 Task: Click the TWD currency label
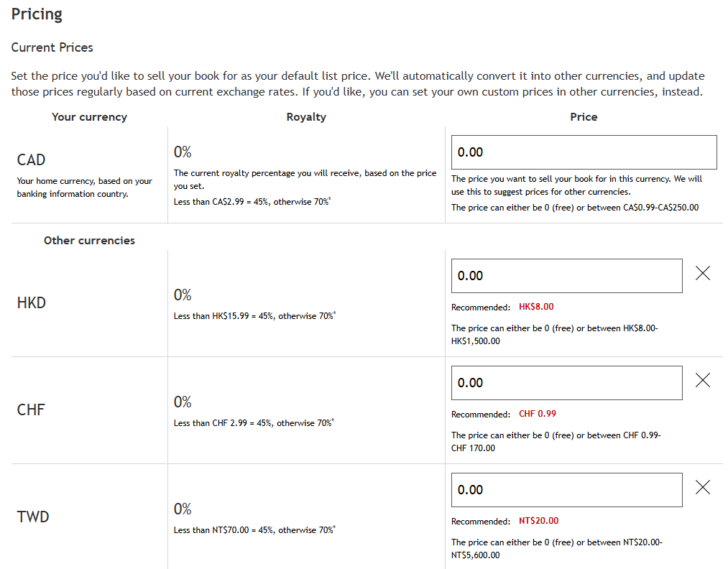pos(33,517)
